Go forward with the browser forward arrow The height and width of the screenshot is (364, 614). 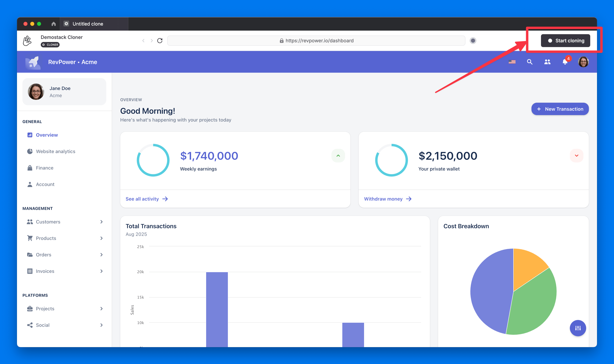[x=152, y=41]
